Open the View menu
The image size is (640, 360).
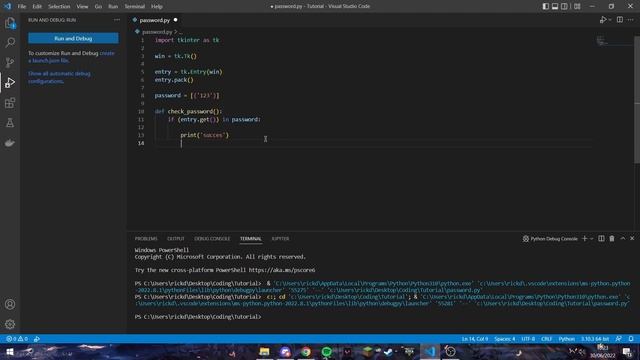point(82,6)
